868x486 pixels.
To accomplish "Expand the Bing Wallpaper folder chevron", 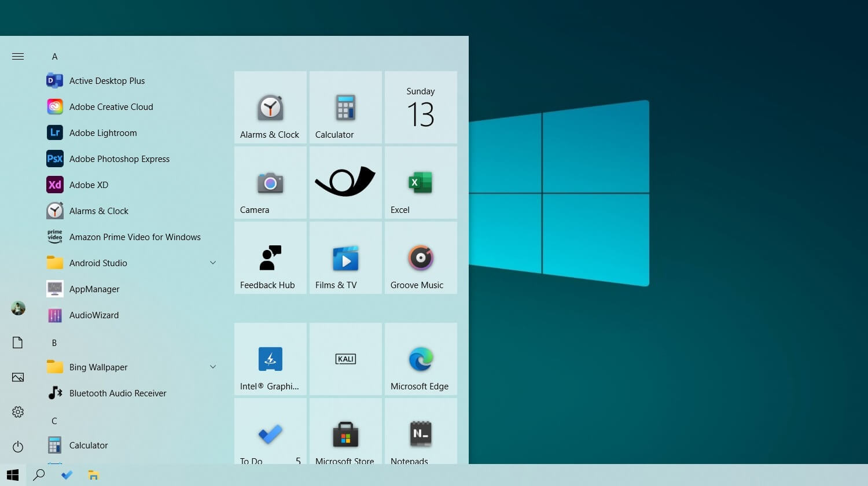I will 213,367.
